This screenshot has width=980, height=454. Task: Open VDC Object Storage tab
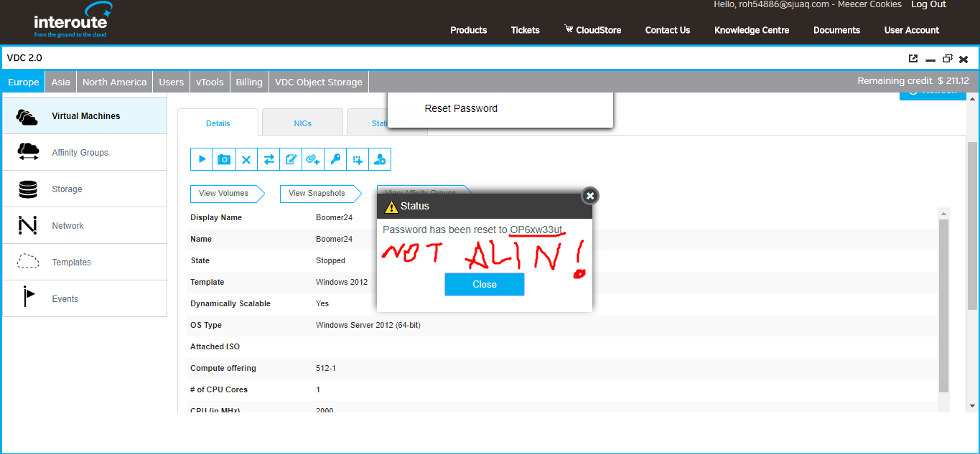click(x=319, y=82)
